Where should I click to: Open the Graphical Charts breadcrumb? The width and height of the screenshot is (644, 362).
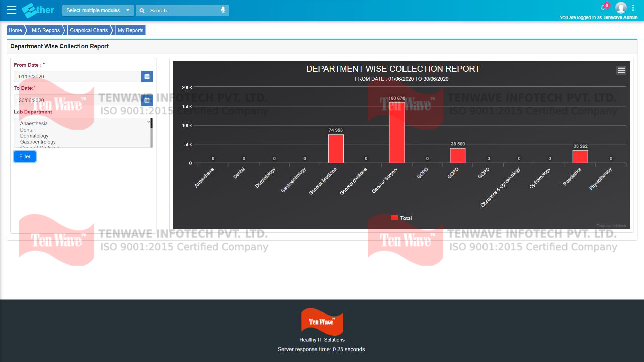point(89,30)
